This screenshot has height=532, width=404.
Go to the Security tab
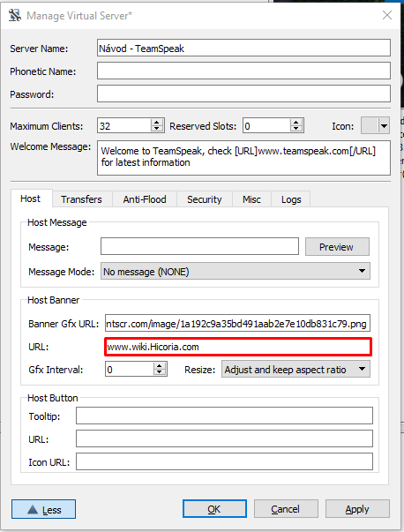(x=204, y=199)
